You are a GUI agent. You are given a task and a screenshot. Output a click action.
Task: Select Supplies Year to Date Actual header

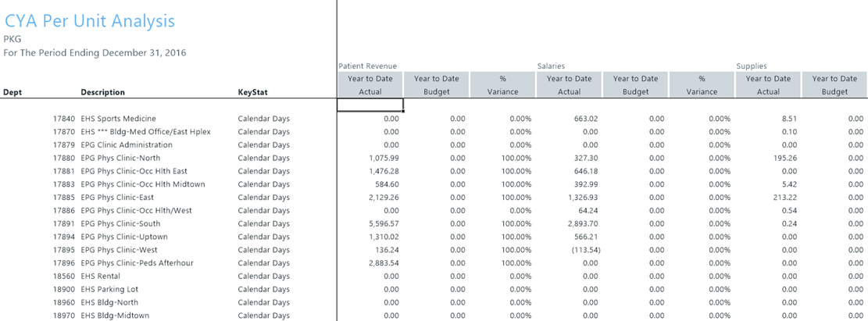[x=768, y=85]
